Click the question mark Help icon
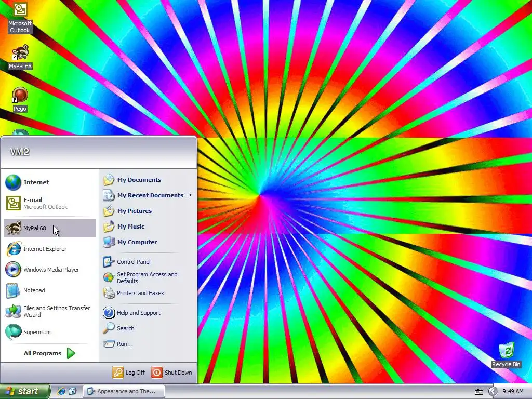Image resolution: width=532 pixels, height=399 pixels. coord(109,312)
